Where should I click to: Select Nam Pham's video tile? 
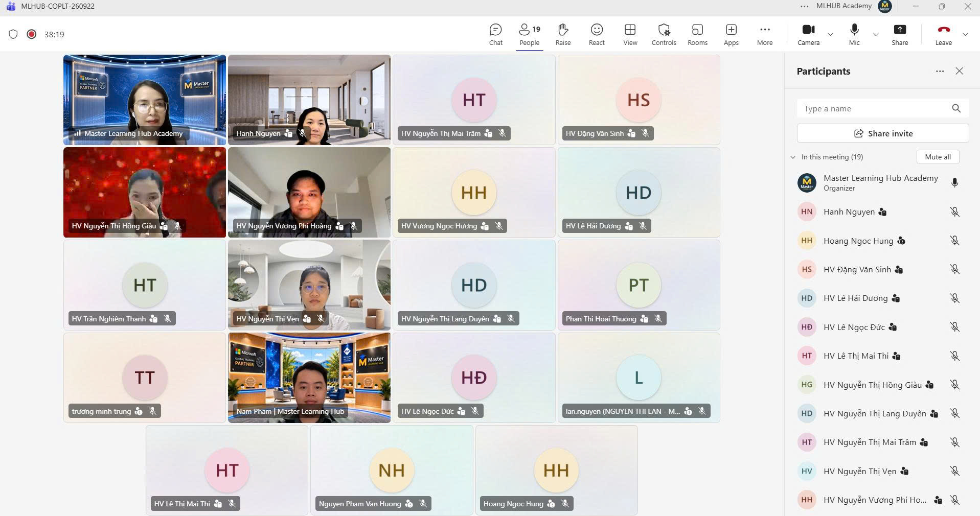309,378
